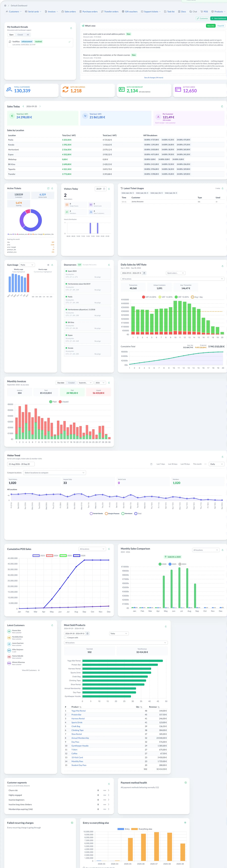
Task: Go to previous day in Sales Today
Action: click(23, 106)
